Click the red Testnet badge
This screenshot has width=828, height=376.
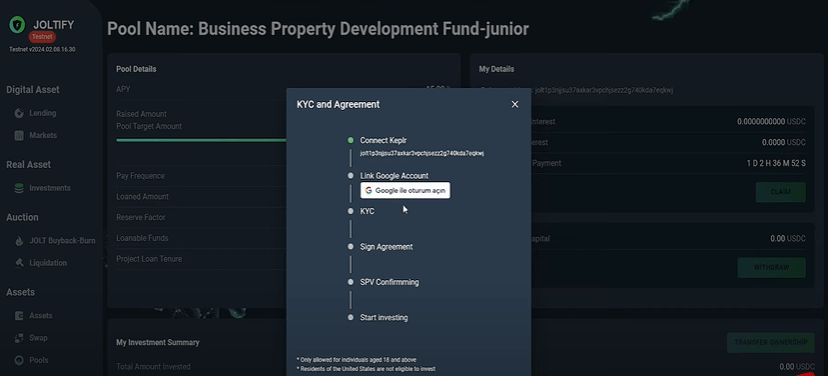[x=42, y=37]
